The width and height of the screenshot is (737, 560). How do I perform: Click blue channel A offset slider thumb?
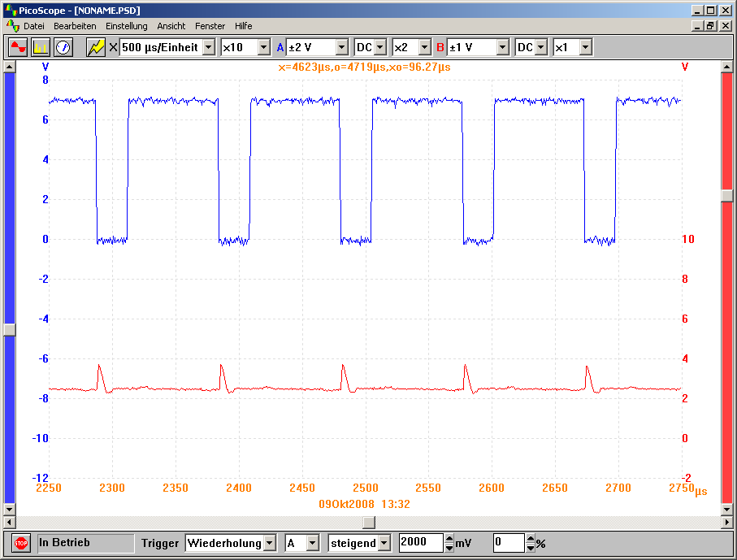point(10,330)
